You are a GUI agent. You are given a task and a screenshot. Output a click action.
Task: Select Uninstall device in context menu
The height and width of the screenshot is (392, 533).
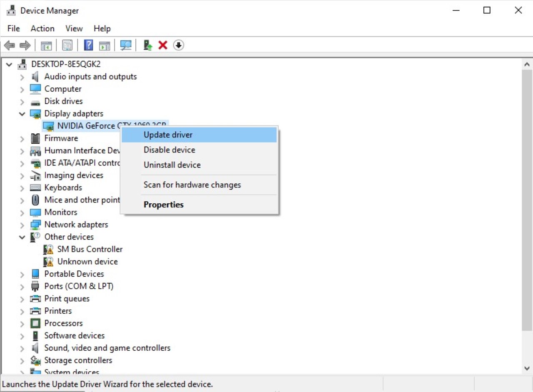[172, 165]
